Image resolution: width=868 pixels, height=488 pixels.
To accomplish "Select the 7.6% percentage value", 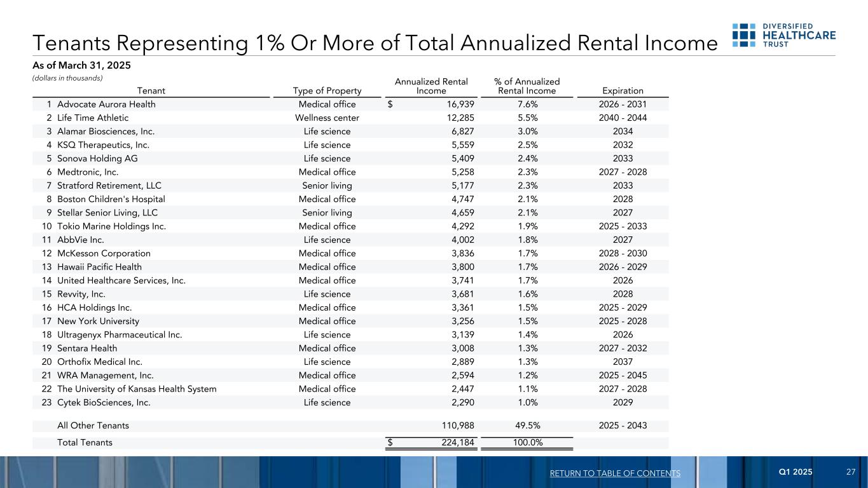I will (x=527, y=104).
